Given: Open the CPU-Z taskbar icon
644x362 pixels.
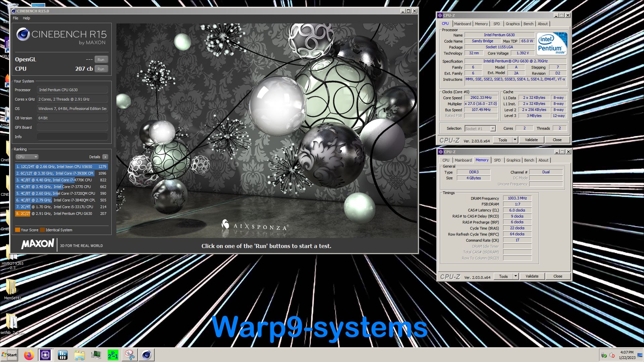Looking at the screenshot, I should [x=45, y=355].
